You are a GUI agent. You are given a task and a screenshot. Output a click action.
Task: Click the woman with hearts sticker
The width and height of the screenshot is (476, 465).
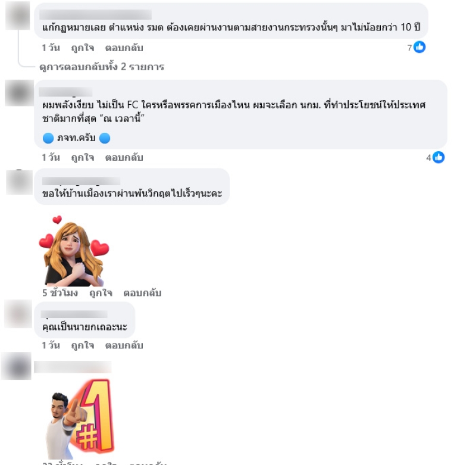pos(74,251)
